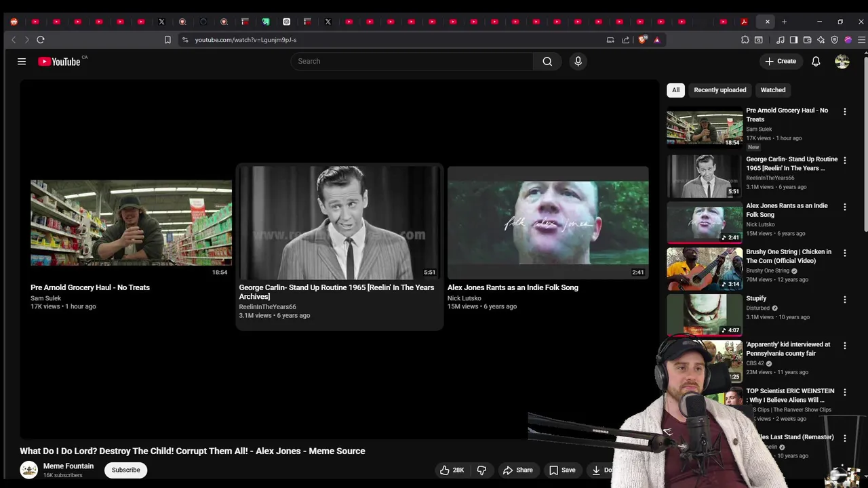Open the Meme Fountain channel name link
Image resolution: width=868 pixels, height=488 pixels.
coord(68,466)
